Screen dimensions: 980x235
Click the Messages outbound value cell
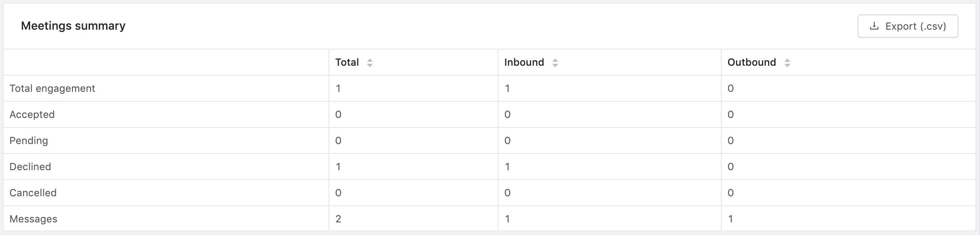(849, 219)
